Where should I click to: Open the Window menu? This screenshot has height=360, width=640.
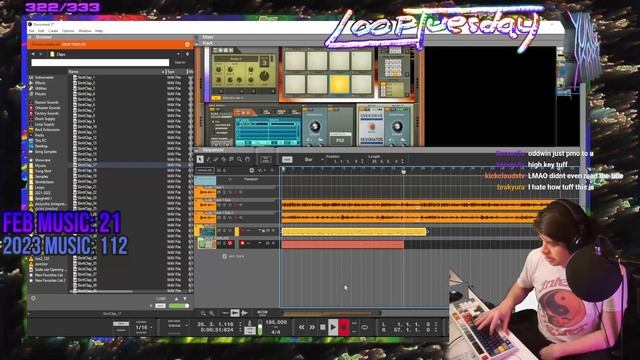coord(84,31)
